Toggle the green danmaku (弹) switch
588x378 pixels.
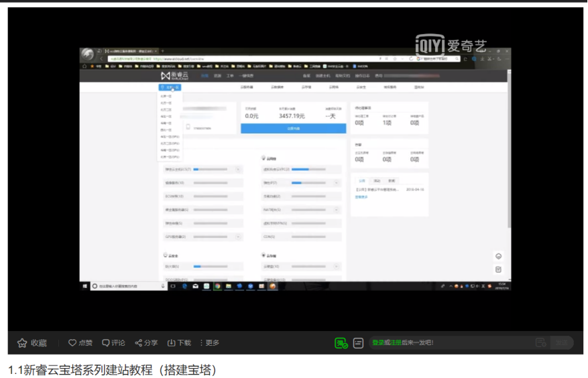point(341,342)
